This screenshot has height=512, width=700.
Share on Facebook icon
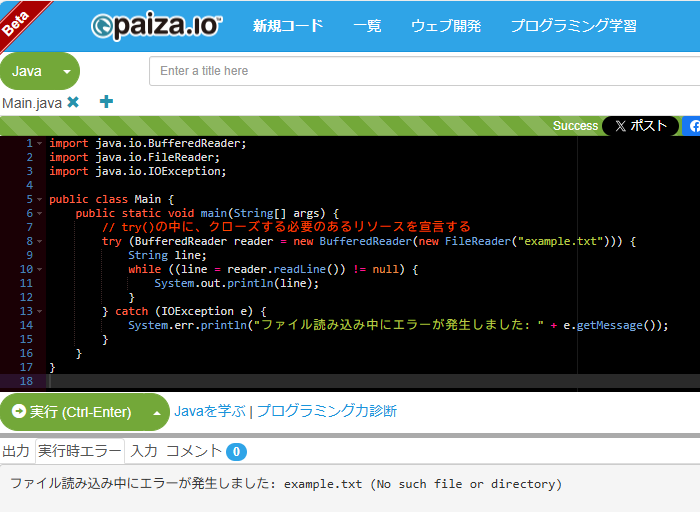tap(693, 126)
